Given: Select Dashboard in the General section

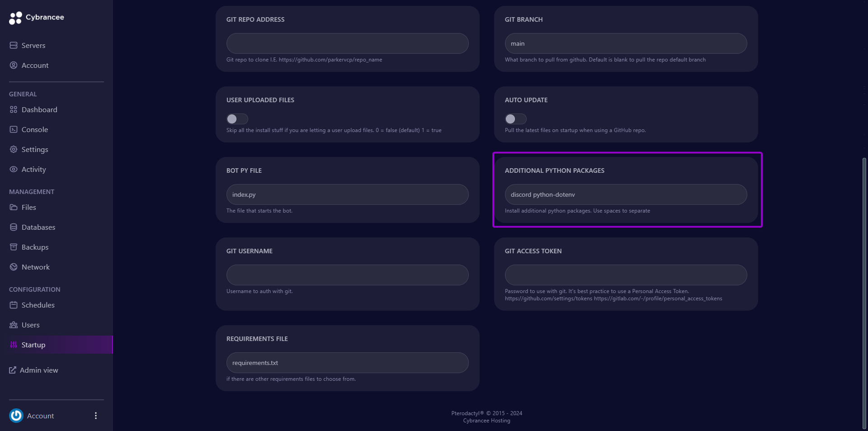Looking at the screenshot, I should click(14, 109).
